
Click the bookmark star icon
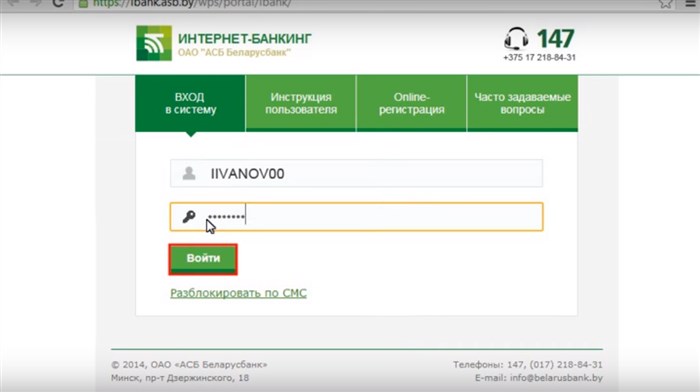(x=665, y=3)
